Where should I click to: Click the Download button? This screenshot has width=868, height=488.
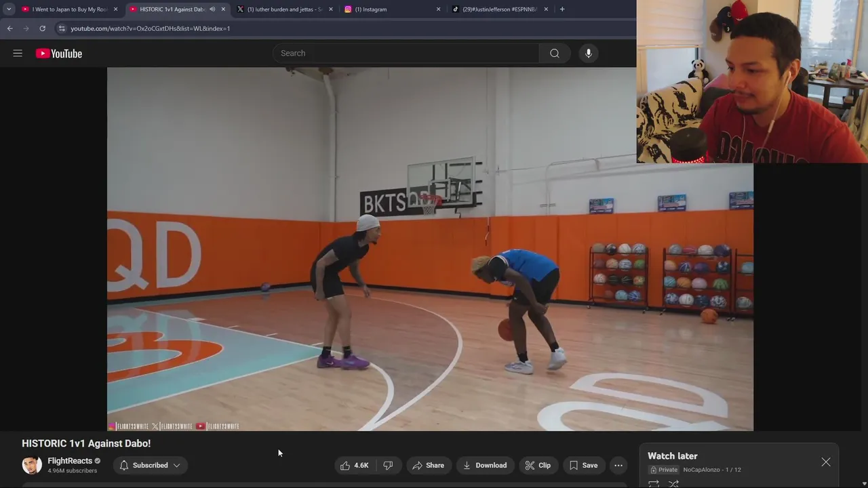[485, 466]
